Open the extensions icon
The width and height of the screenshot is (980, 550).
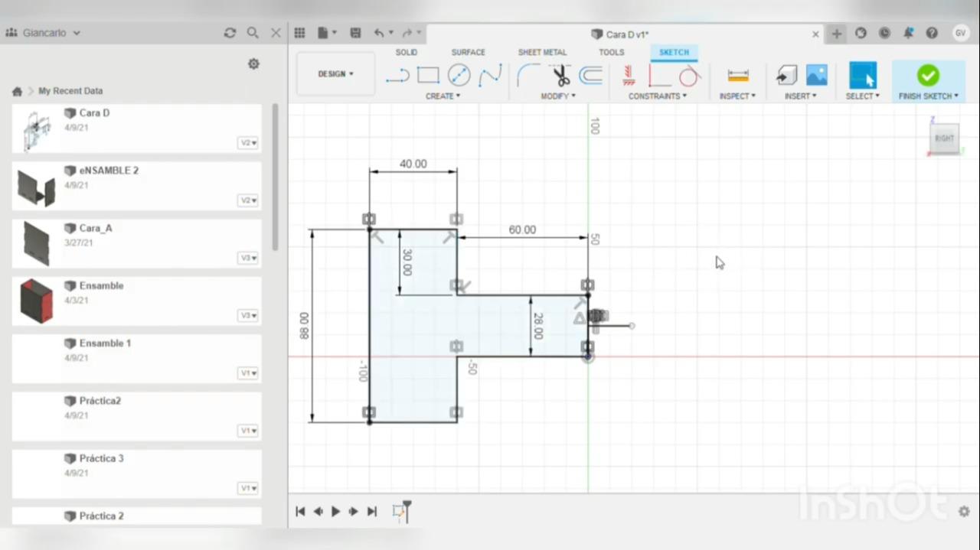[x=861, y=33]
